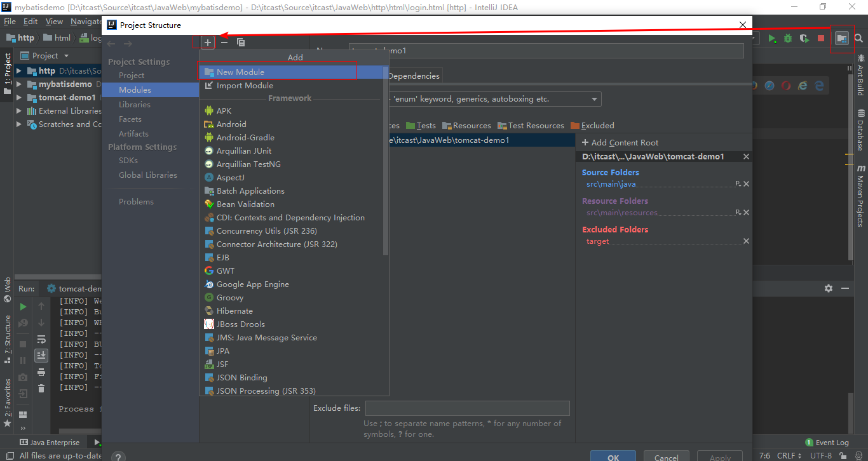Toggle soft-wrap icon in Run panel
Viewport: 868px width, 461px height.
pyautogui.click(x=41, y=340)
